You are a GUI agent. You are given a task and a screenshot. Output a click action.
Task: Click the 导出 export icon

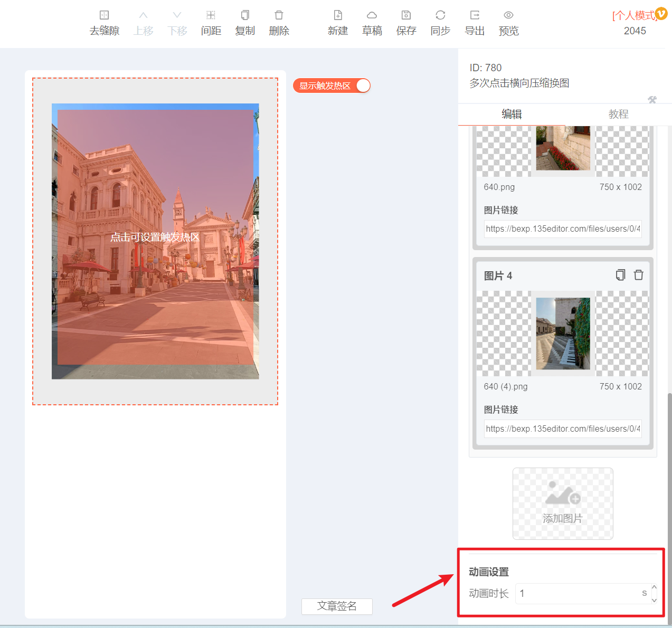[x=475, y=23]
